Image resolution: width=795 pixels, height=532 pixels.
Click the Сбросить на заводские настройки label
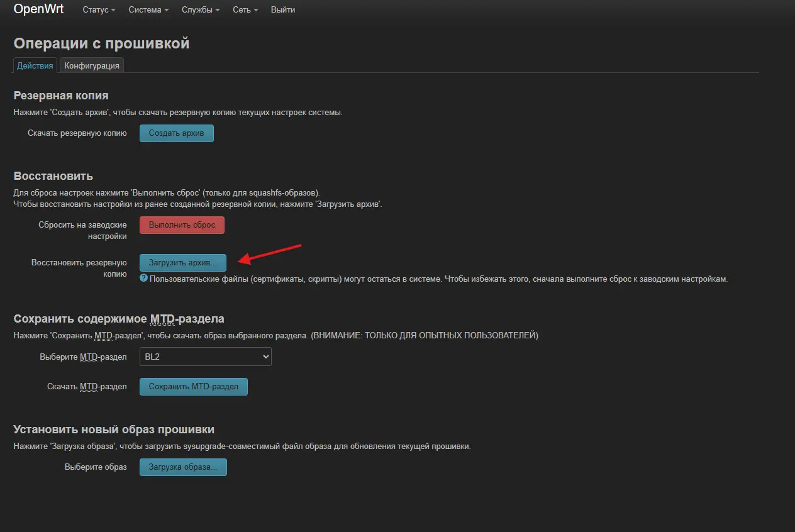pyautogui.click(x=82, y=231)
